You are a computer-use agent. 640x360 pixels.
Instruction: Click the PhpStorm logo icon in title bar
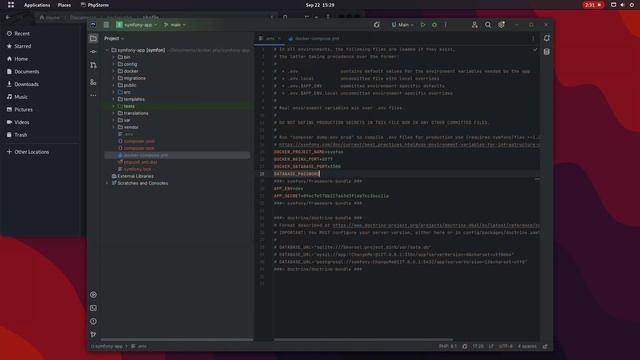(93, 25)
